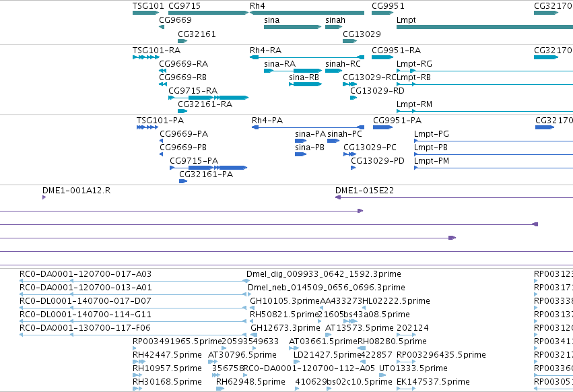
Task: Click protein label Rh4-PA
Action: [x=267, y=121]
